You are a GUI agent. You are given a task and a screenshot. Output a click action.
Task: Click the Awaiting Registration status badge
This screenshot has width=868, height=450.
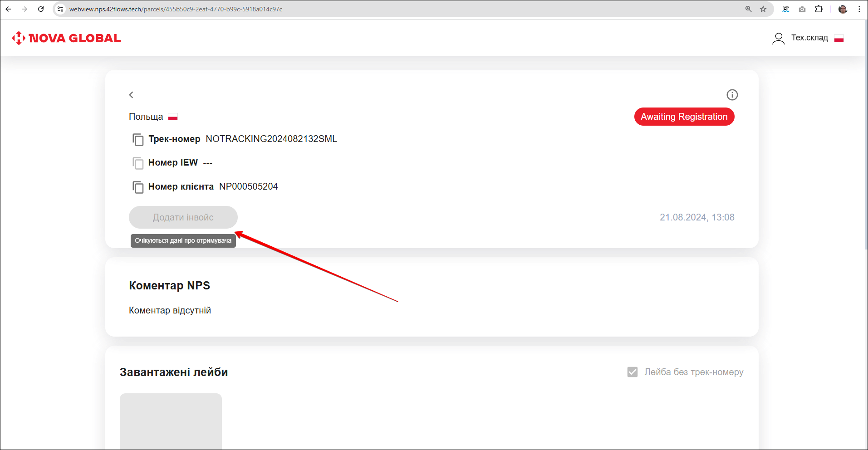click(684, 117)
